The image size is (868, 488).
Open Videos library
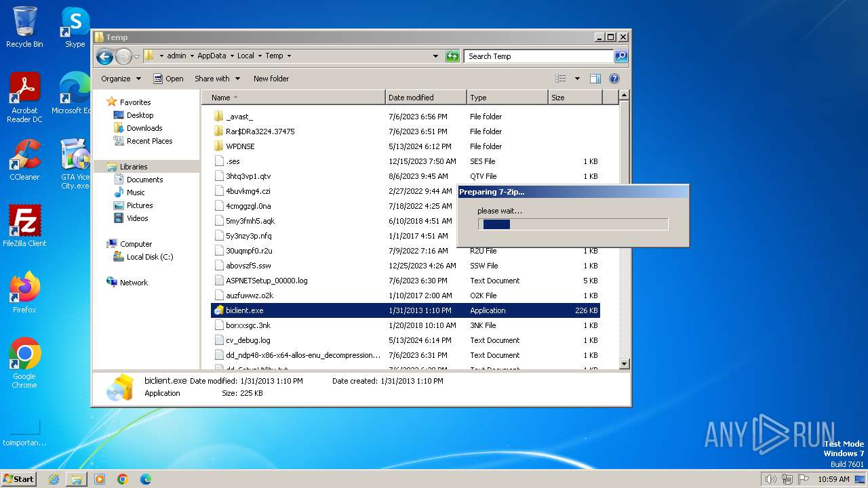[137, 218]
